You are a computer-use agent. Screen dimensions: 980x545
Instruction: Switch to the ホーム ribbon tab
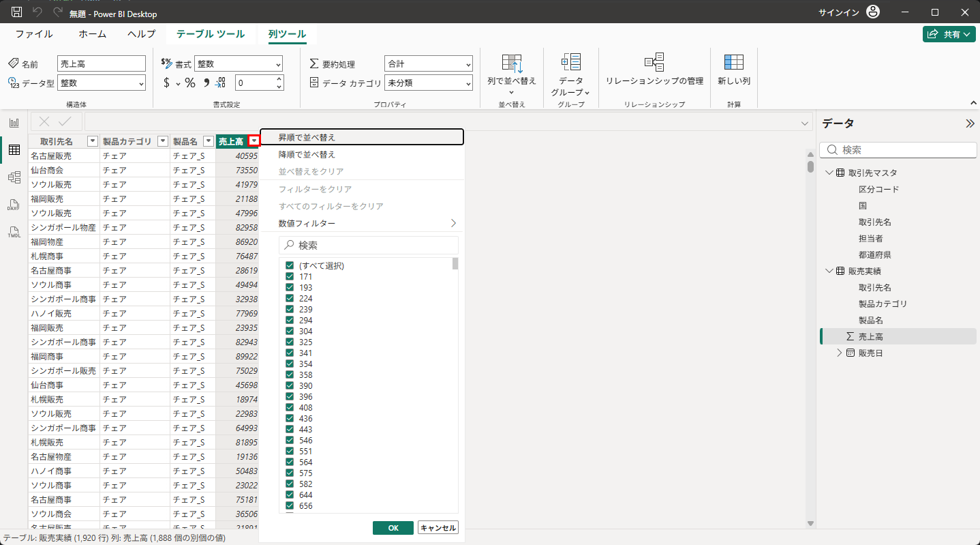pos(92,33)
